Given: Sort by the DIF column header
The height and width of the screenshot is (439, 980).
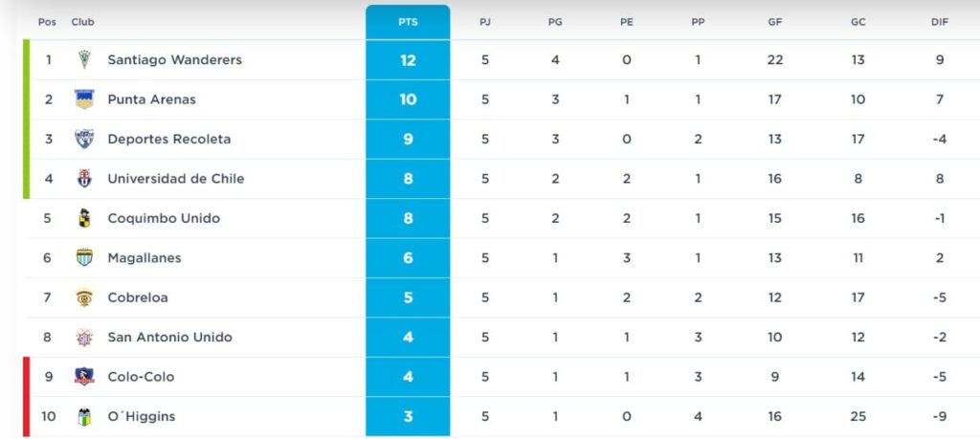Looking at the screenshot, I should pos(939,22).
